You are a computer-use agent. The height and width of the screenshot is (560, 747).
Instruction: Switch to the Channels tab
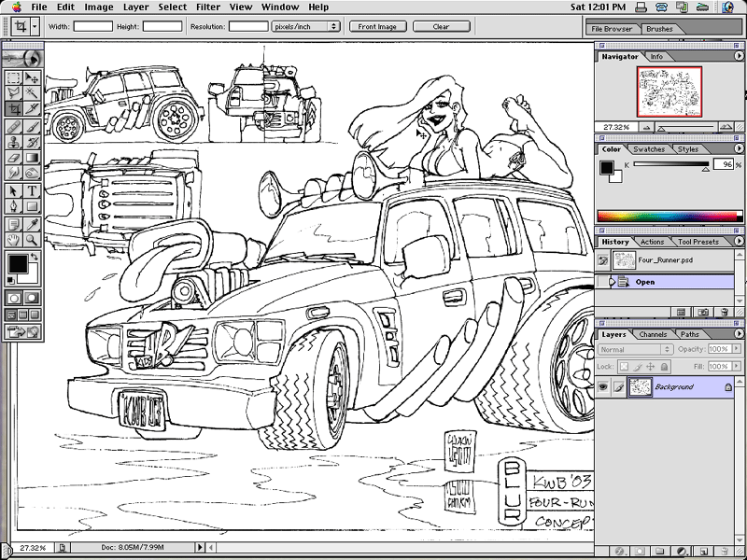[653, 334]
